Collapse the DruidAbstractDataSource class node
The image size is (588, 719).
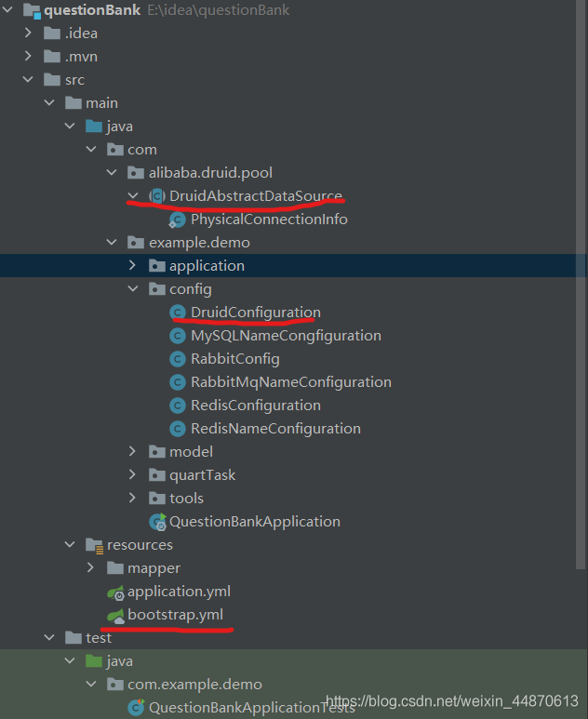(132, 196)
